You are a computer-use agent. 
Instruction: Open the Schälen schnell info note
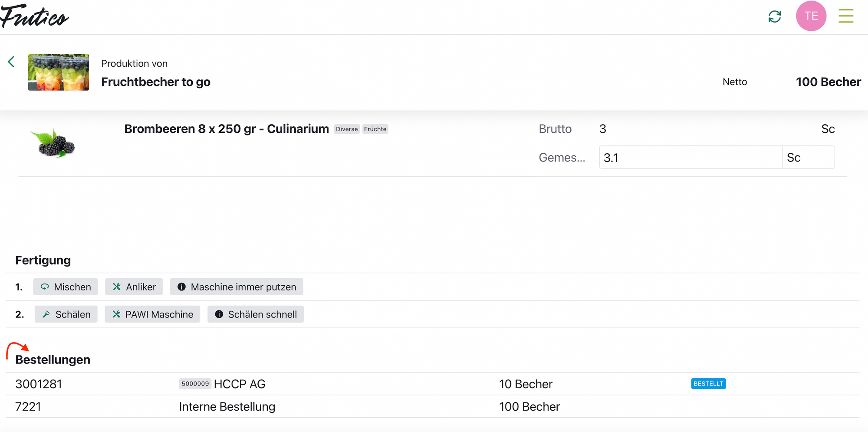(x=256, y=314)
